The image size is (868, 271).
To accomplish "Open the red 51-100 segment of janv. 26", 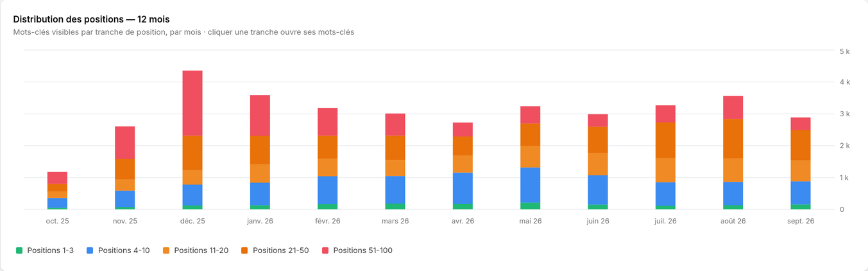I will coord(260,116).
